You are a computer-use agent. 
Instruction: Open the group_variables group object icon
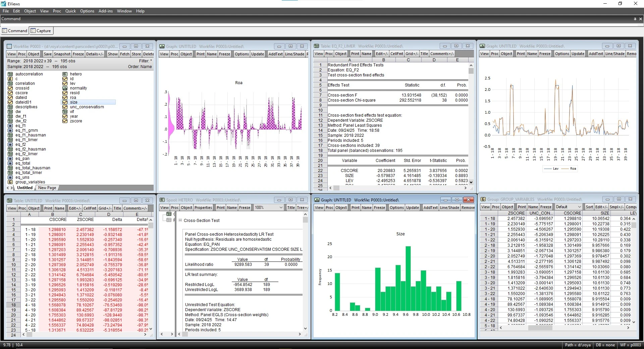(x=10, y=182)
